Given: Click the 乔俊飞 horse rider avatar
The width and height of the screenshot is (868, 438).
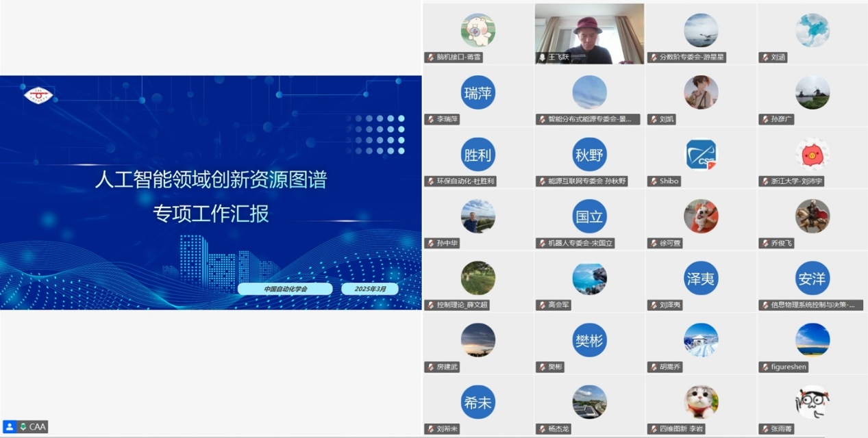Looking at the screenshot, I should point(813,217).
